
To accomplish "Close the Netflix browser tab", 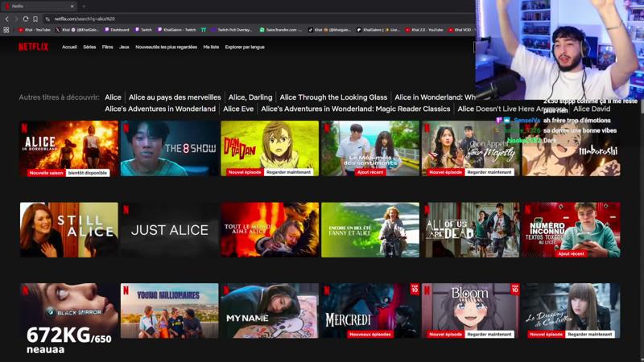I will click(72, 6).
